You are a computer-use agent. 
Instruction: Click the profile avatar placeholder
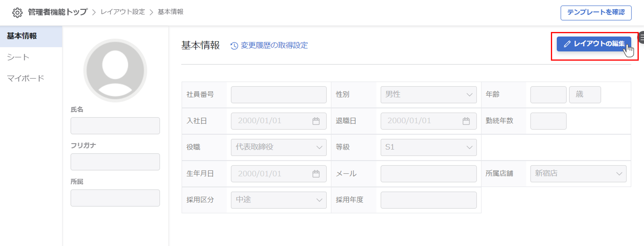coord(115,70)
